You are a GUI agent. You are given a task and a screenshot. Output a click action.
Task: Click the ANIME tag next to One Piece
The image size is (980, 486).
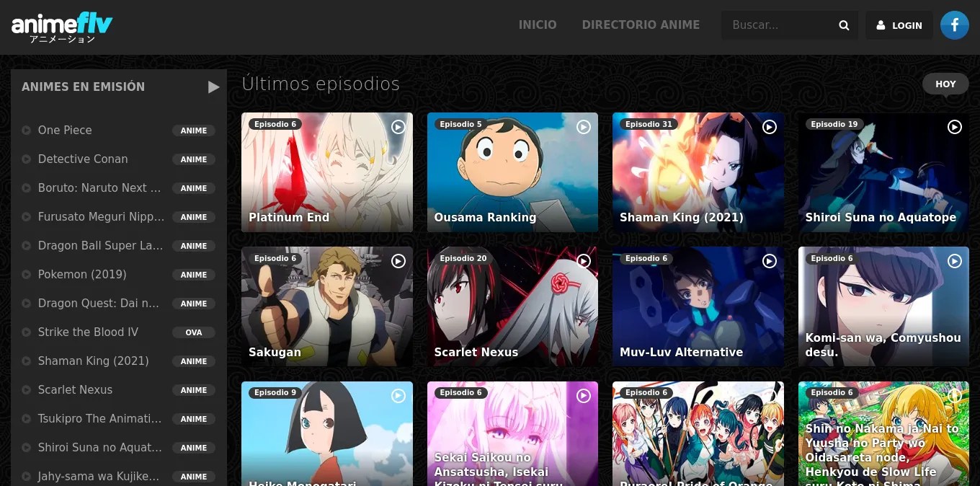194,131
